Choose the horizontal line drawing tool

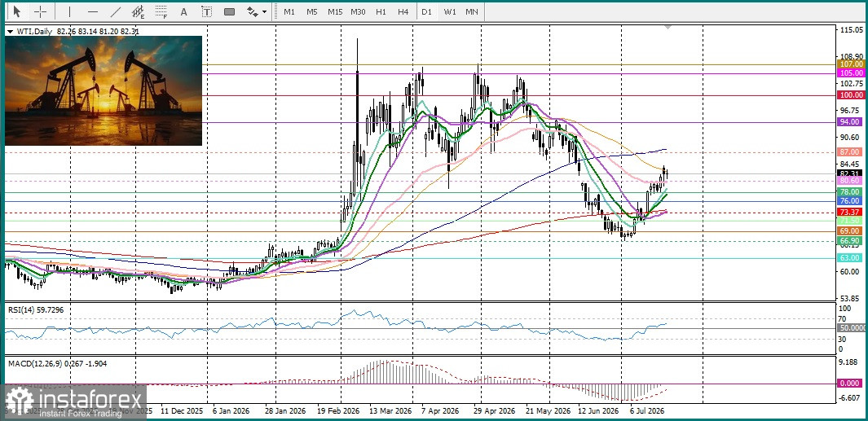(93, 11)
